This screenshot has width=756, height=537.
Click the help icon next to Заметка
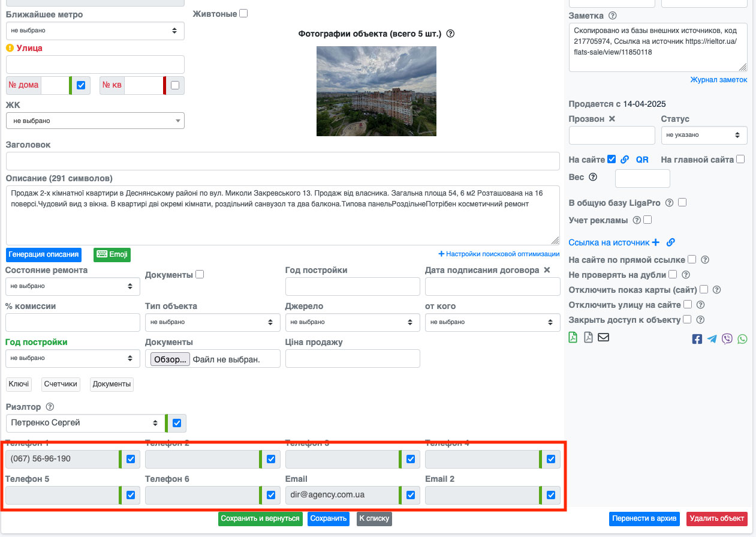(613, 16)
